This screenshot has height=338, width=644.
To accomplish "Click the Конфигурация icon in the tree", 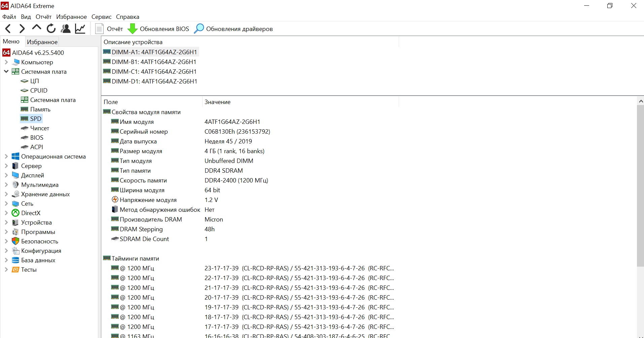I will (15, 250).
